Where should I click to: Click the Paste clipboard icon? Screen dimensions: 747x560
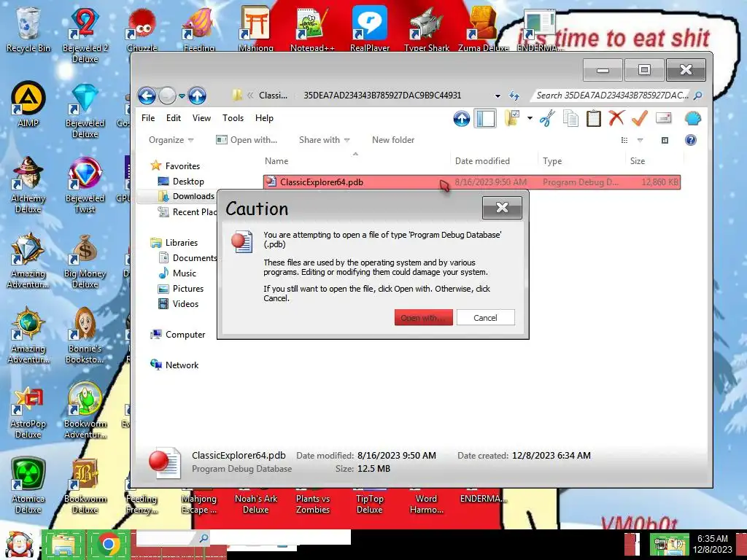click(x=593, y=118)
